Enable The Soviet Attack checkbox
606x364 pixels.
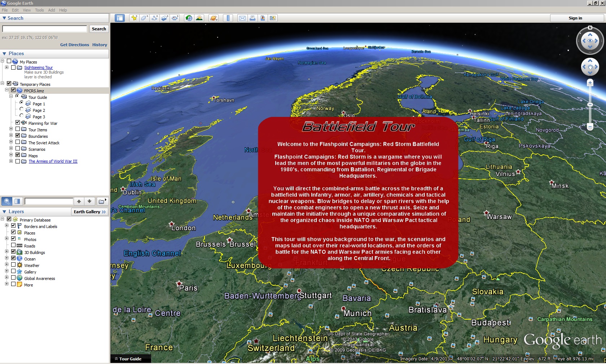(18, 142)
